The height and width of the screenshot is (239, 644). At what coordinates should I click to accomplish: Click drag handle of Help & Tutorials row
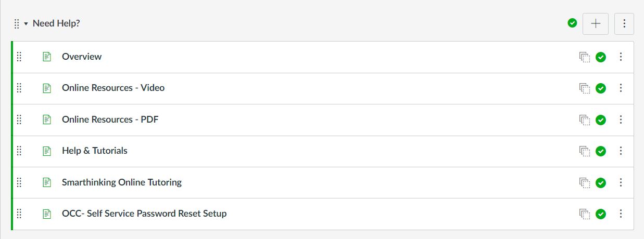(x=19, y=151)
